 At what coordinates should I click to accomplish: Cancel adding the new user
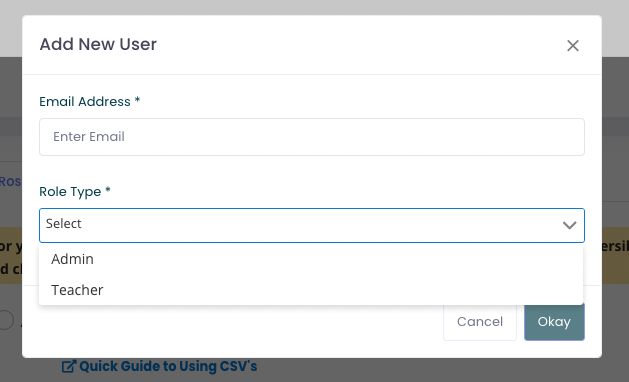(480, 322)
